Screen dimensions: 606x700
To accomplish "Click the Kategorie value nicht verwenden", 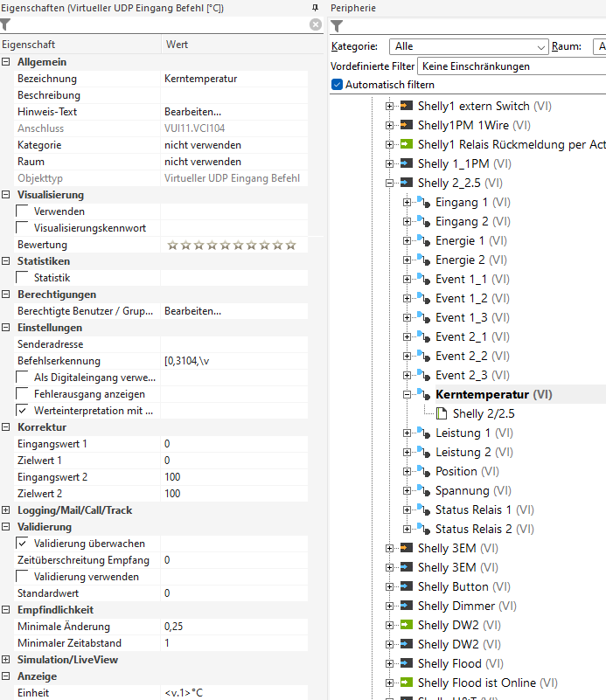I will pyautogui.click(x=203, y=145).
